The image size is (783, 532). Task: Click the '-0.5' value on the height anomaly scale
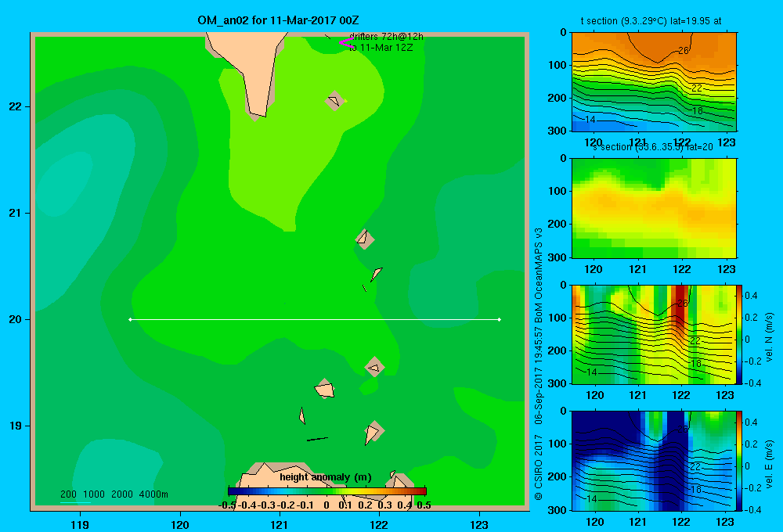click(x=227, y=505)
